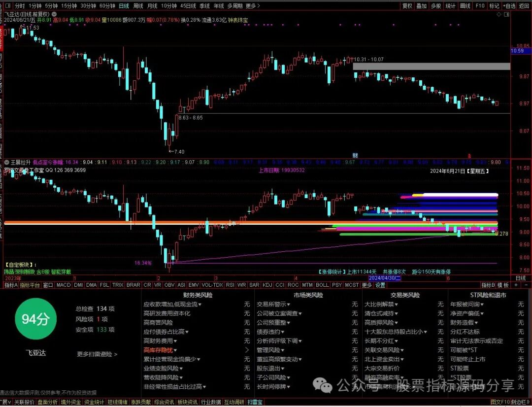Click the panel toggle icon beside the diamond
The image size is (532, 407).
click(x=507, y=14)
